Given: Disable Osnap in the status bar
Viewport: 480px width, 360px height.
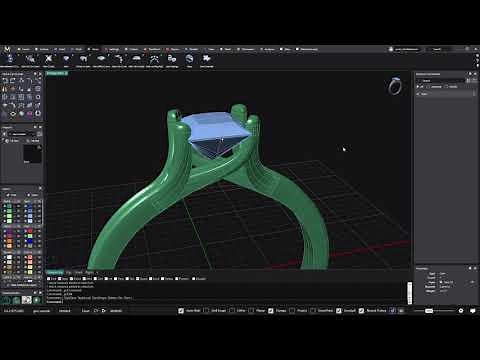Looking at the screenshot, I should click(x=271, y=310).
